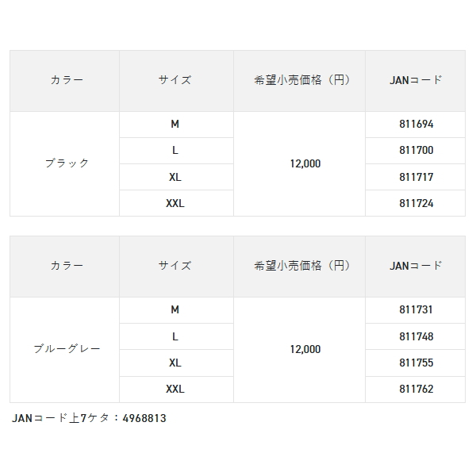476x476 pixels.
Task: Select size XL in the ブルーグレー table
Action: (x=175, y=363)
